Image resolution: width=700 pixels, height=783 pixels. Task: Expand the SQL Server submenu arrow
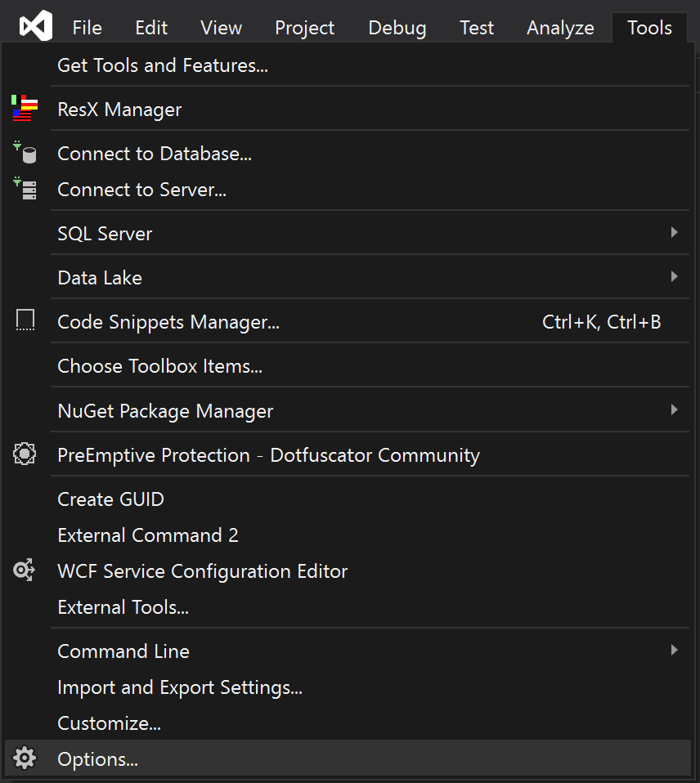(674, 232)
